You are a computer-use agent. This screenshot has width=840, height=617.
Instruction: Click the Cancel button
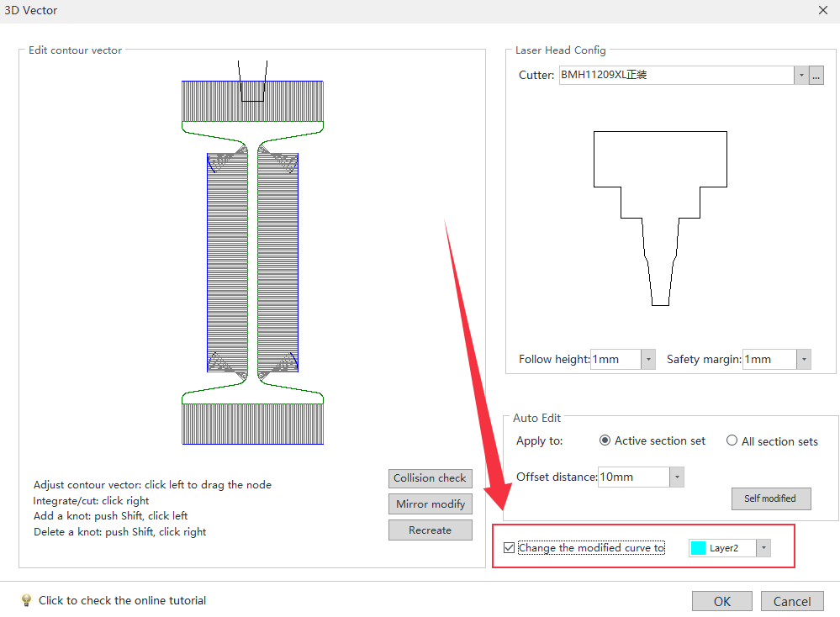792,602
